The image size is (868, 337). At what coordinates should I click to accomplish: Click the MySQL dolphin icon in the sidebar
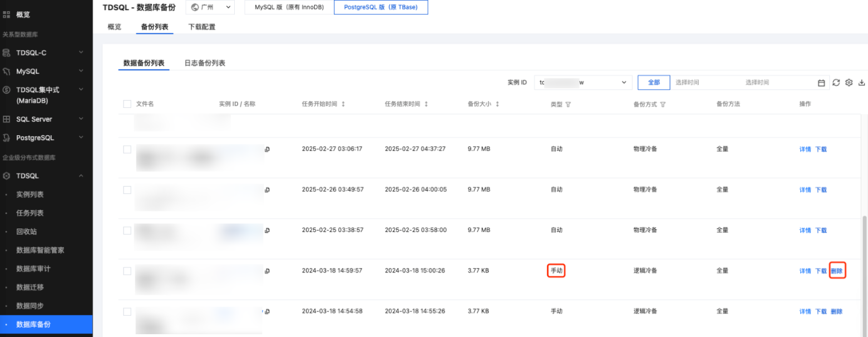pyautogui.click(x=7, y=71)
